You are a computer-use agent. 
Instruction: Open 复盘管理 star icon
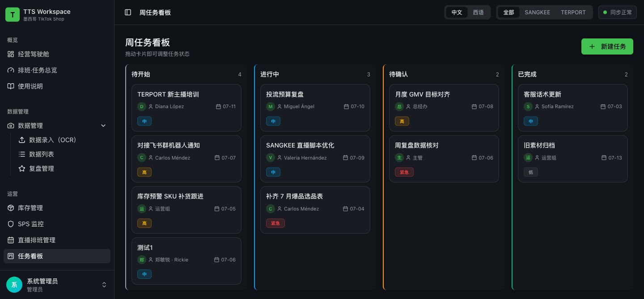pyautogui.click(x=22, y=168)
